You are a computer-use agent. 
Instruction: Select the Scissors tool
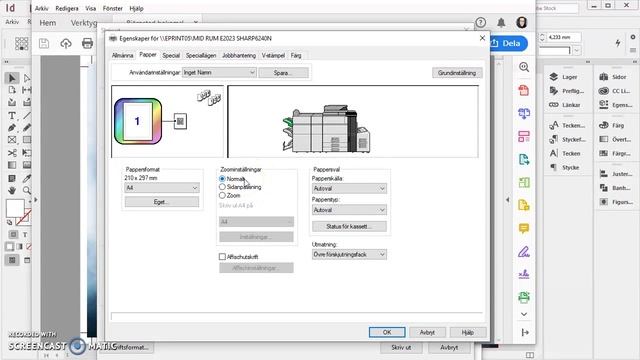12,153
